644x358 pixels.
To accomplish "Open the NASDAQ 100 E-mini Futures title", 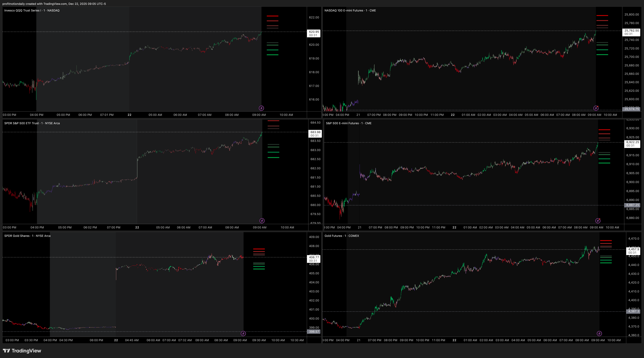I will point(350,11).
